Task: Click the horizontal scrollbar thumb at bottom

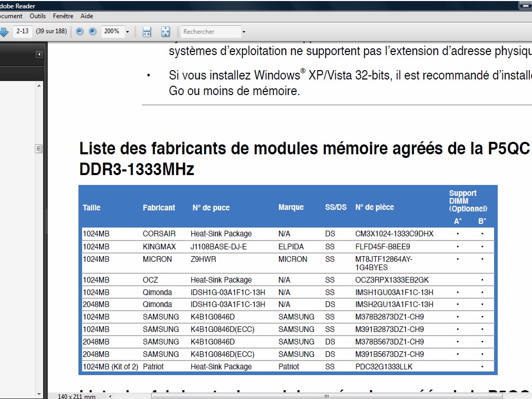Action: 327,395
